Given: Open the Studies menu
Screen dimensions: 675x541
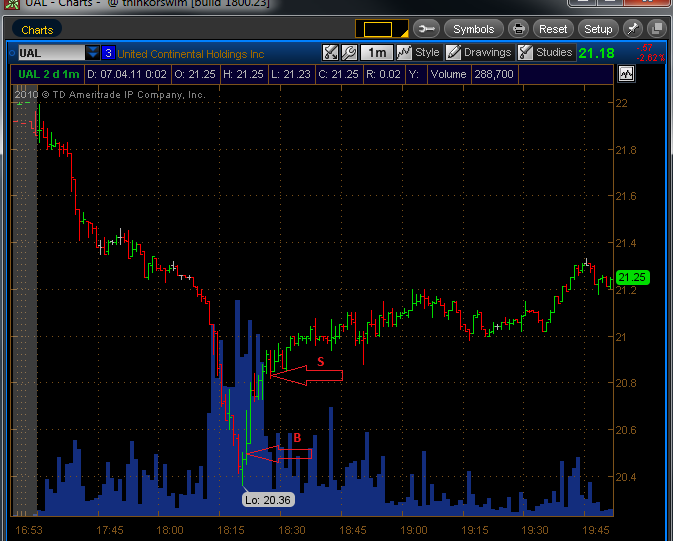Looking at the screenshot, I should (x=546, y=53).
